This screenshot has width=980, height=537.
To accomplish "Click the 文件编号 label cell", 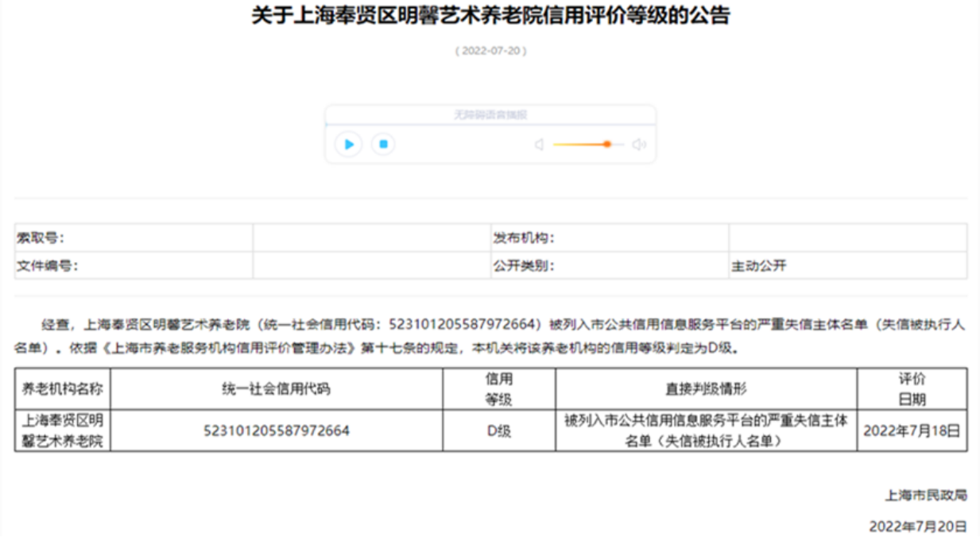I will pos(134,265).
